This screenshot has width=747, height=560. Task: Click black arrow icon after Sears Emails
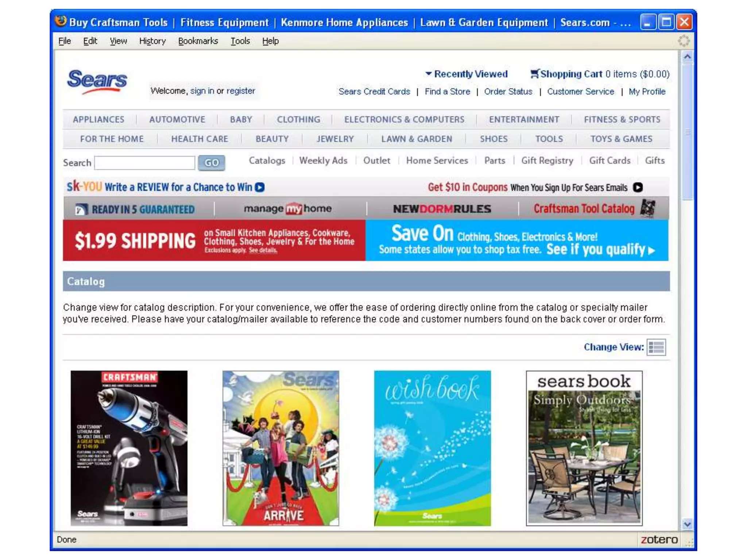(x=638, y=187)
